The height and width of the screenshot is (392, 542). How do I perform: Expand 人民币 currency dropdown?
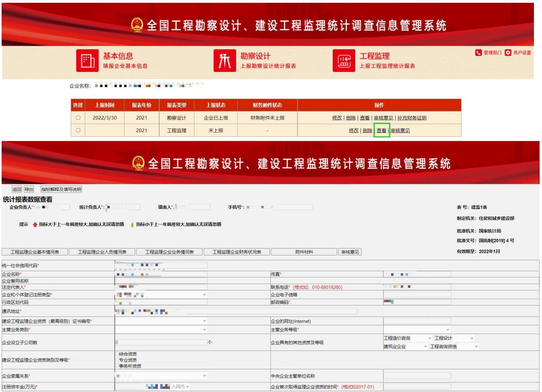(x=180, y=387)
